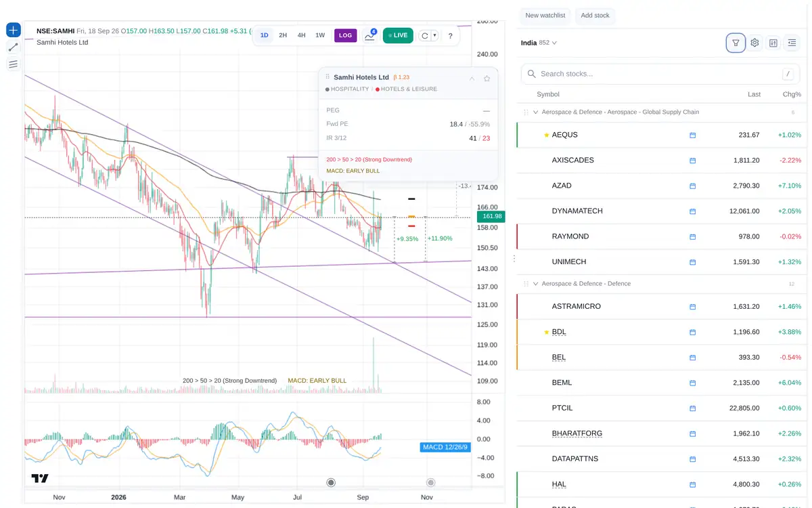Click the Add stock button
This screenshot has height=508, width=812.
point(595,16)
